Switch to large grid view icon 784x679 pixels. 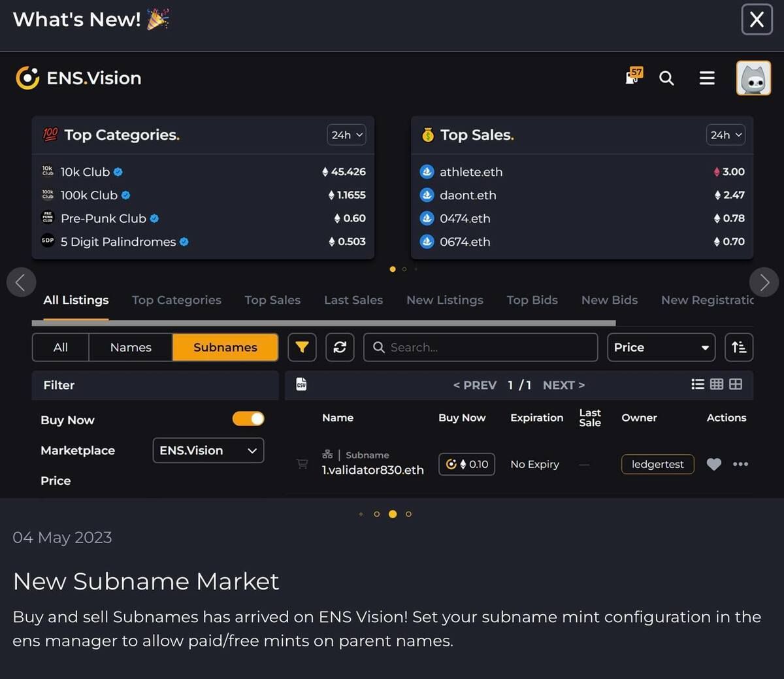[736, 384]
